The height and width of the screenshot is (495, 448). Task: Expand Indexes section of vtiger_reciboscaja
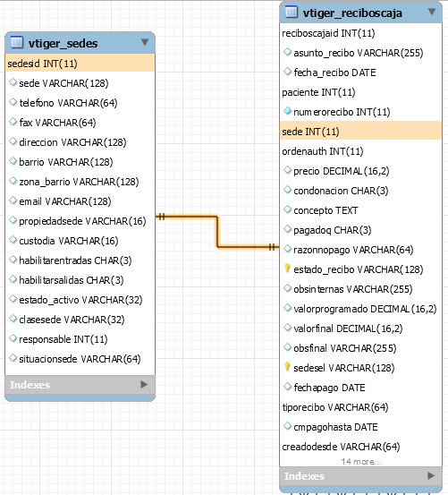tap(431, 475)
